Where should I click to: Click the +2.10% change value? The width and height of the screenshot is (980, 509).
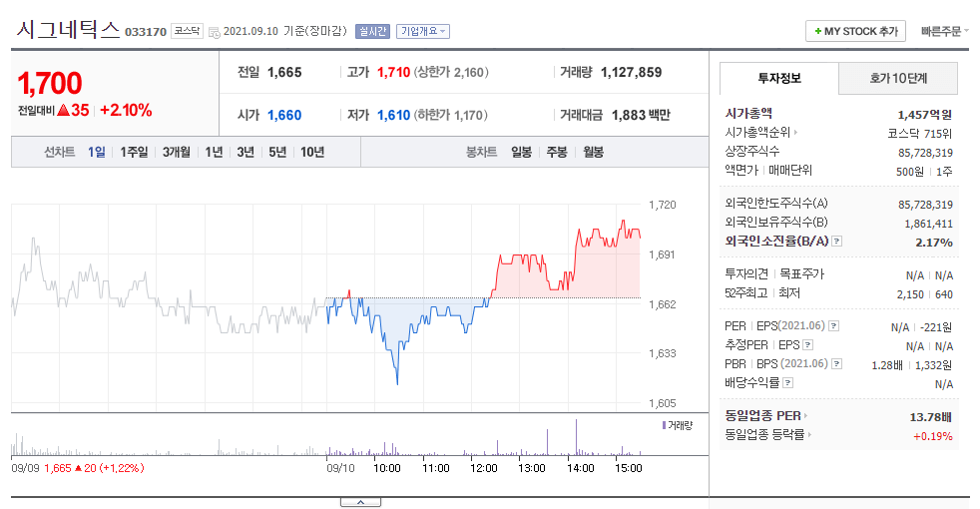[127, 110]
